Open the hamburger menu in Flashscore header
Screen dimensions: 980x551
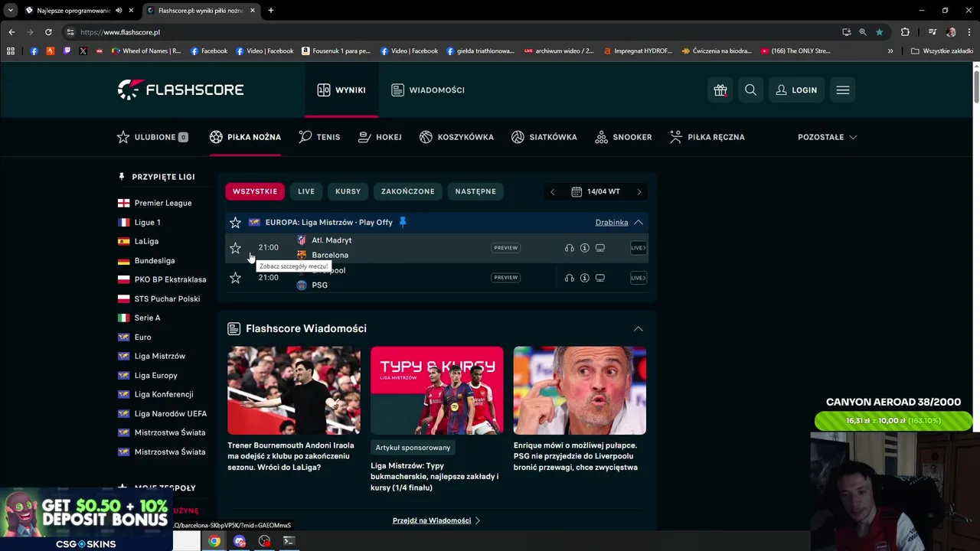click(x=843, y=90)
